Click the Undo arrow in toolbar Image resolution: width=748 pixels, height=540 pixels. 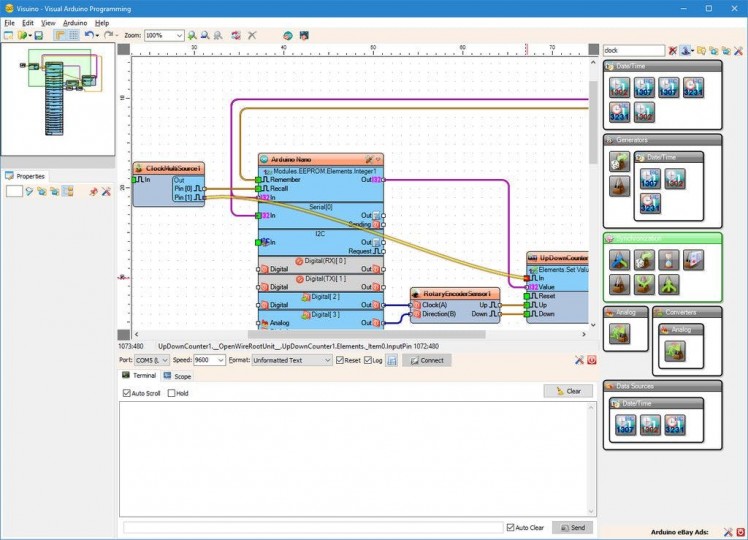pos(88,35)
